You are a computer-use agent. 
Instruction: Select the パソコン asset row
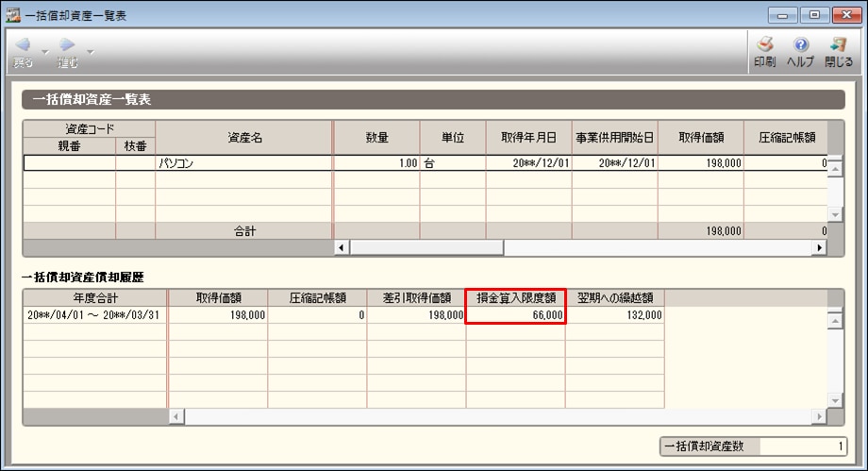coord(243,163)
